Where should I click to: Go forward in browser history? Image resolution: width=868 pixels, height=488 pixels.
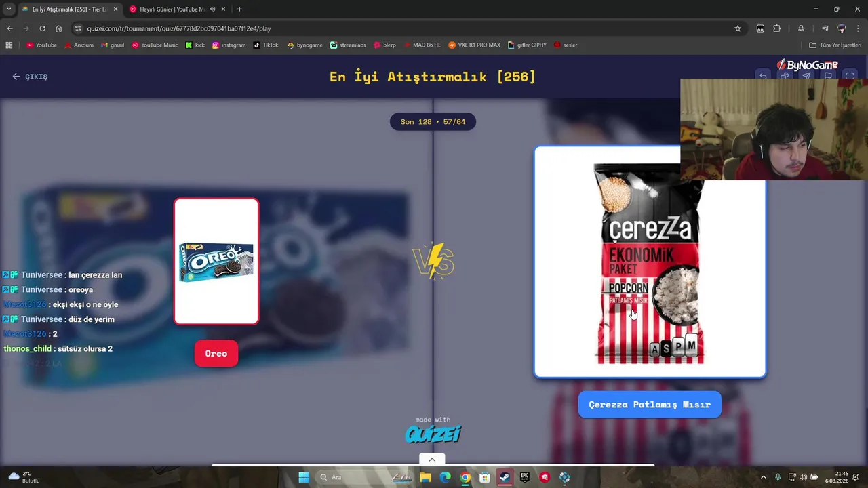(26, 28)
